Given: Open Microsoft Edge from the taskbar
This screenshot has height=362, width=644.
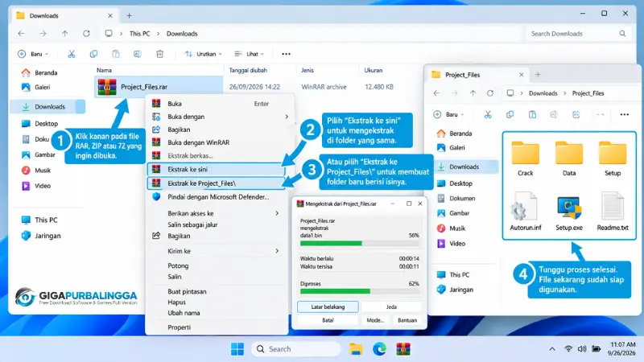Looking at the screenshot, I should point(379,349).
